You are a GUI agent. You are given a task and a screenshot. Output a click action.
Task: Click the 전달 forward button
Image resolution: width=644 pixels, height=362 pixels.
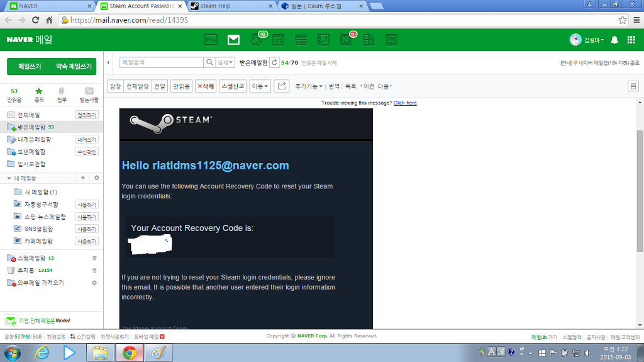pyautogui.click(x=159, y=86)
